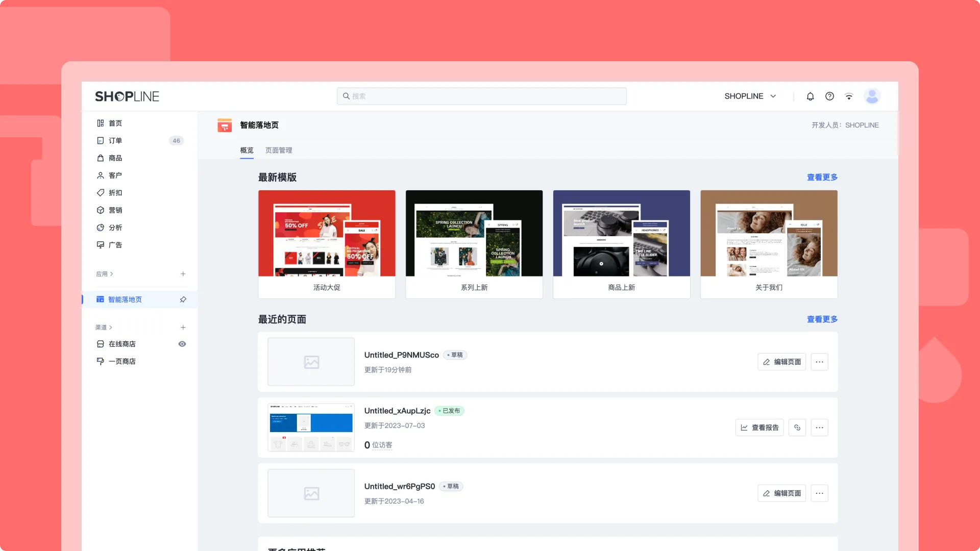The height and width of the screenshot is (551, 980).
Task: Click 查看报告 button for published page
Action: 759,428
